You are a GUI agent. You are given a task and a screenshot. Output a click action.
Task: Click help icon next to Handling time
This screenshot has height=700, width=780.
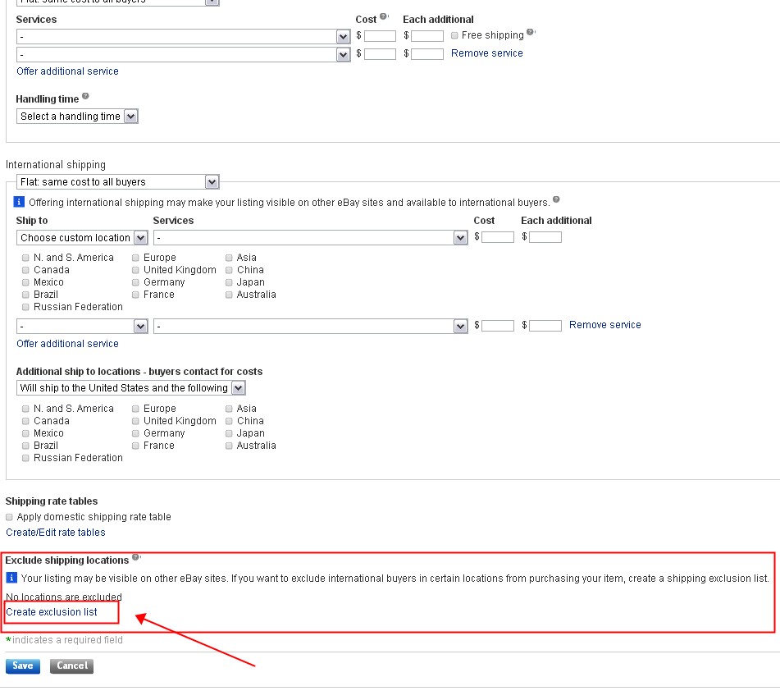tap(85, 97)
